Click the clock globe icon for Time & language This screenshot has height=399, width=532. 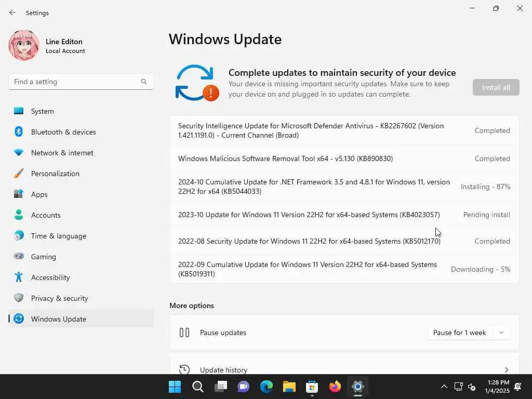point(19,235)
